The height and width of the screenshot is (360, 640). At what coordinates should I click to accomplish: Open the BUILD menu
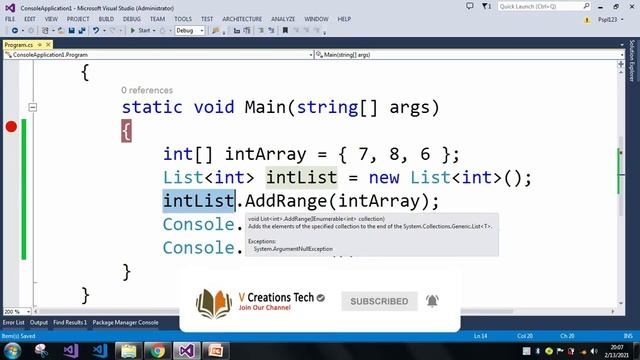click(x=106, y=19)
